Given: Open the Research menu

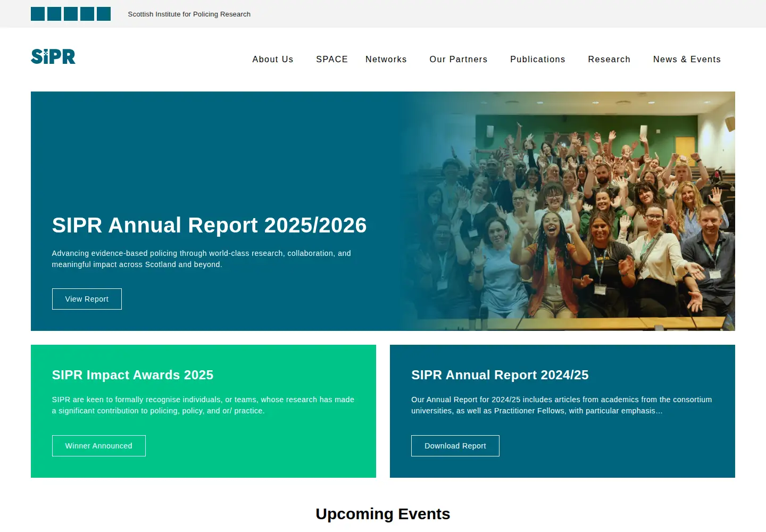Looking at the screenshot, I should (x=609, y=59).
